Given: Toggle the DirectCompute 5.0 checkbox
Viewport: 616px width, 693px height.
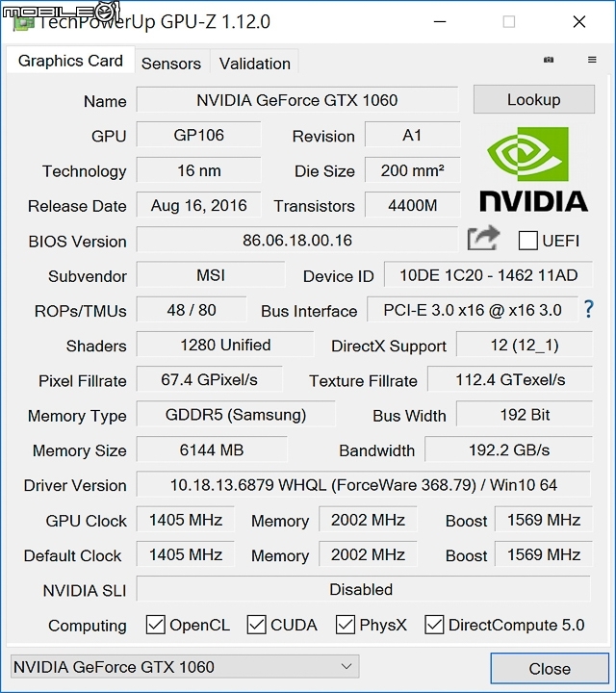Looking at the screenshot, I should 434,625.
